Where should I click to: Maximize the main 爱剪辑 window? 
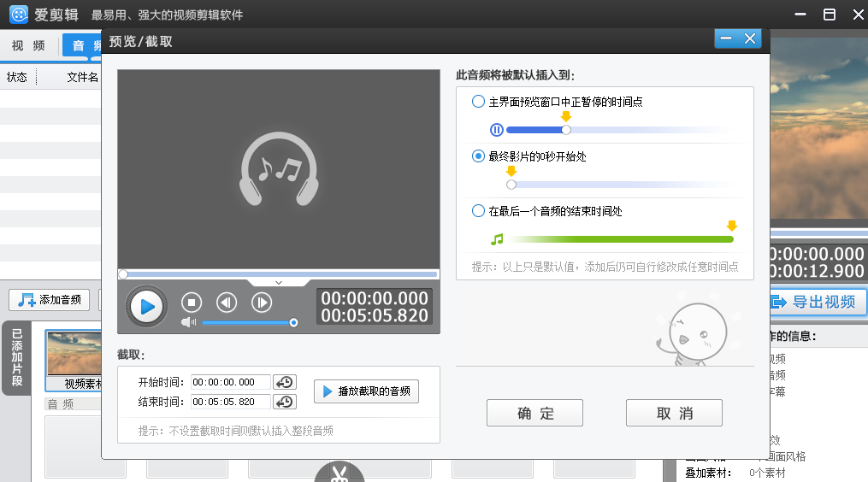pyautogui.click(x=830, y=15)
